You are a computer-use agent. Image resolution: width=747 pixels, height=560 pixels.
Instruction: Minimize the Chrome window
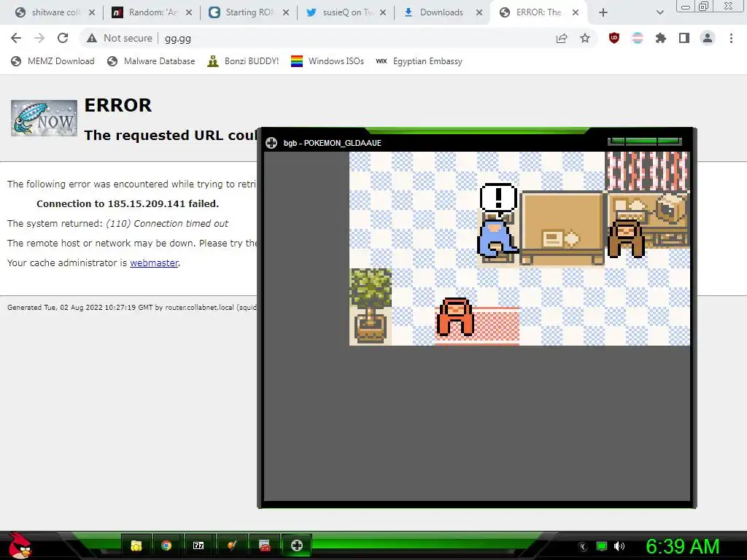pos(685,6)
